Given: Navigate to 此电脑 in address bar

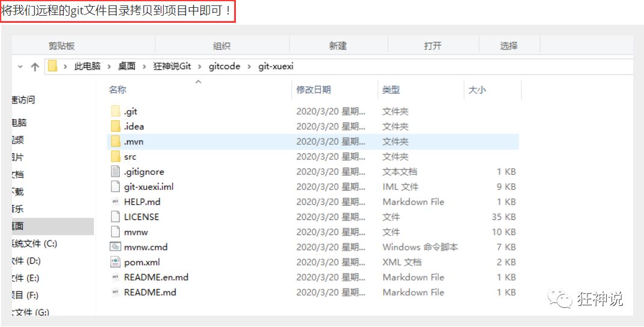Looking at the screenshot, I should (87, 67).
